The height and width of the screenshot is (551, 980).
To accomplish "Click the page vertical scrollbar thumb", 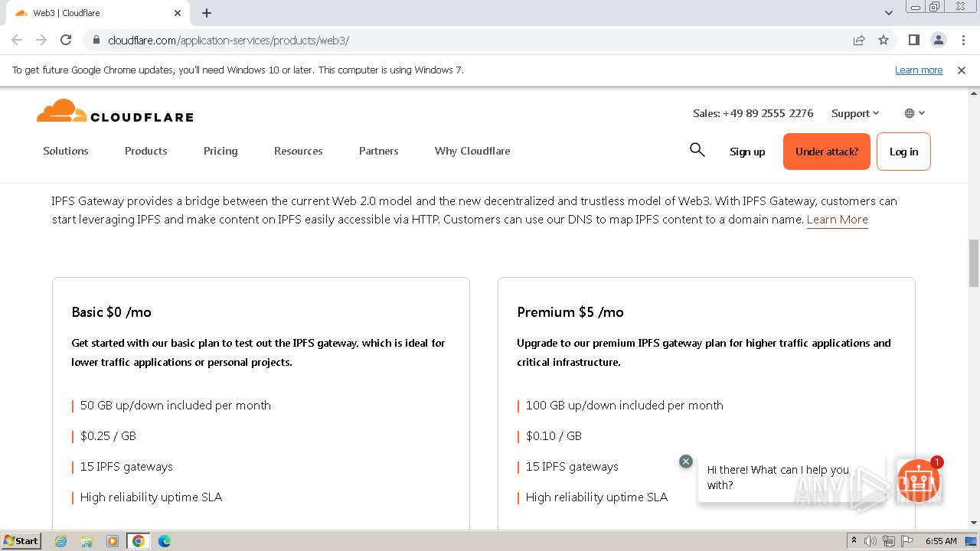I will [974, 262].
